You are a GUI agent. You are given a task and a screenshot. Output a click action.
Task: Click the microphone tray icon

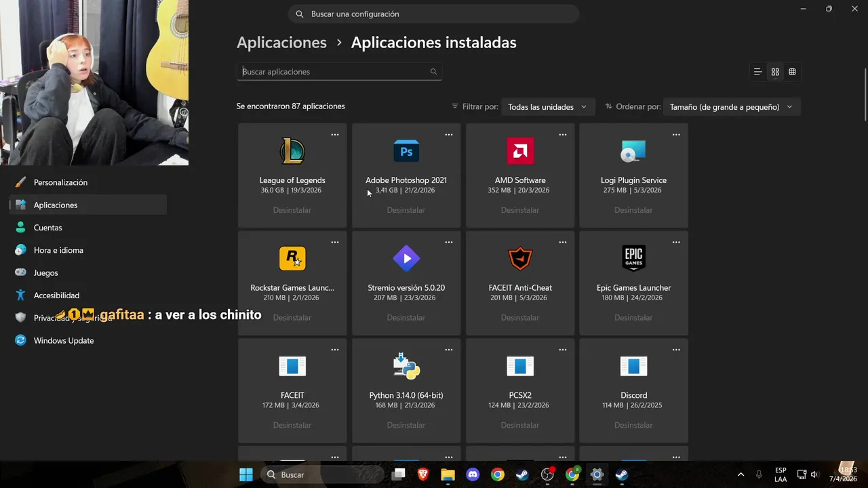point(759,474)
